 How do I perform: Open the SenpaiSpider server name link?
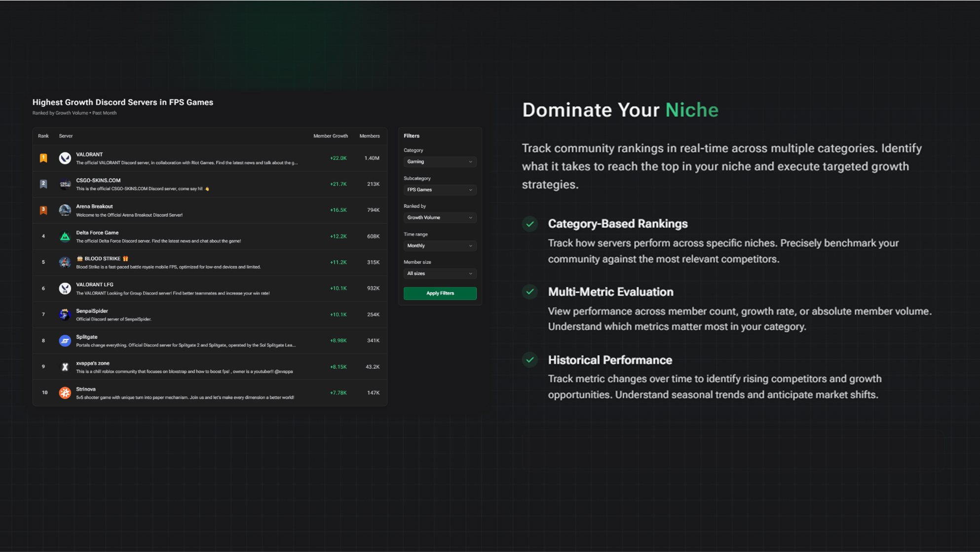tap(92, 311)
